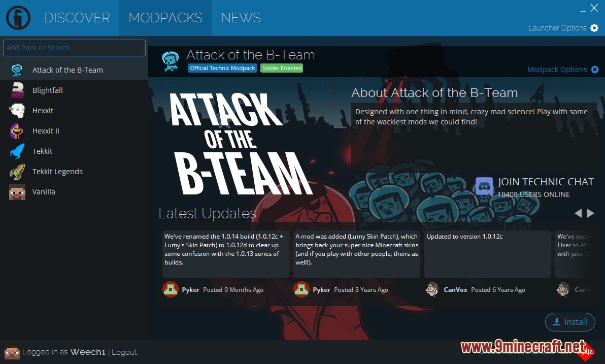This screenshot has width=605, height=364.
Task: Click the Tekkit rocket icon
Action: [17, 151]
